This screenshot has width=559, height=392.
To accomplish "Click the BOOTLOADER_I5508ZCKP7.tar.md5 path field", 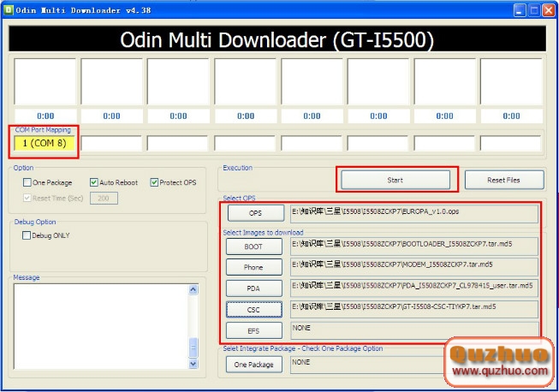I will (414, 246).
